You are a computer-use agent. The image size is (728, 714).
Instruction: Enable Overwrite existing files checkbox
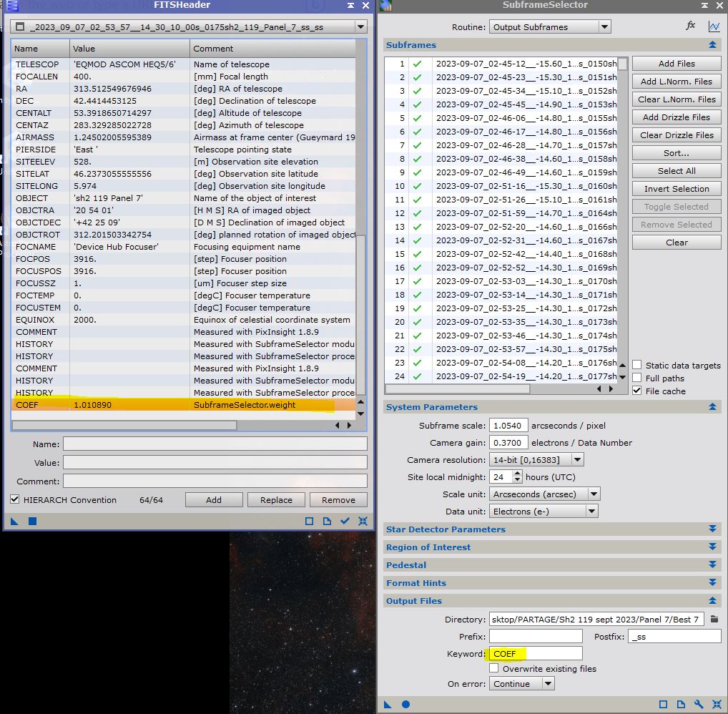[x=494, y=668]
